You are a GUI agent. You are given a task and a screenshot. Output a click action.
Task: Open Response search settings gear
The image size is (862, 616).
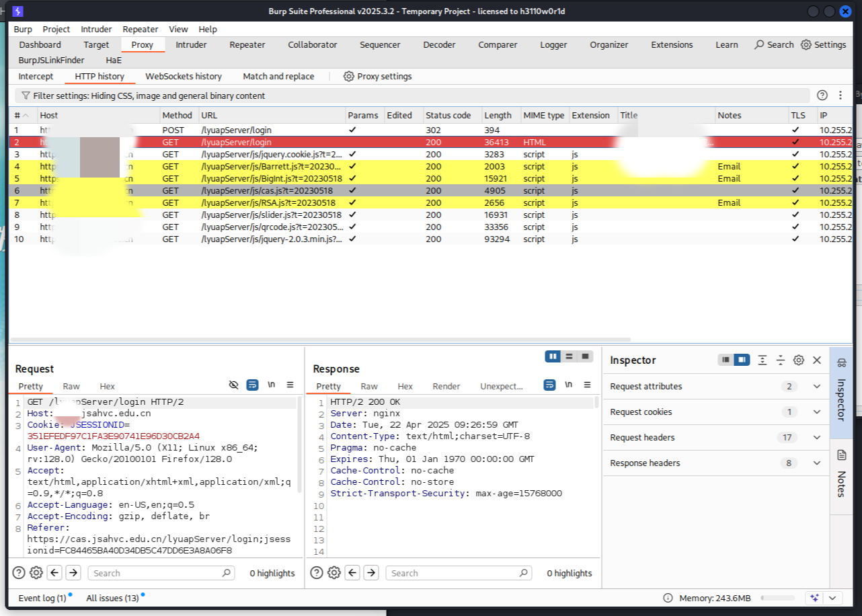click(334, 573)
